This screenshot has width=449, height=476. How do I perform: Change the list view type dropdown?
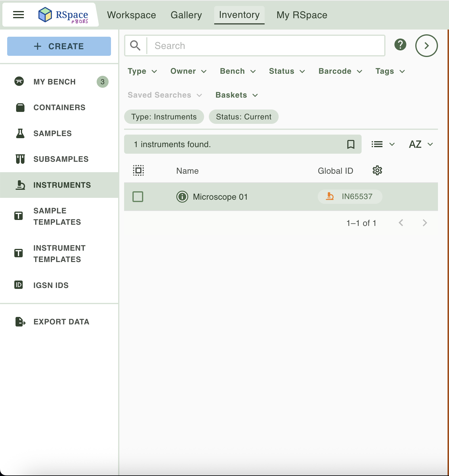click(383, 144)
